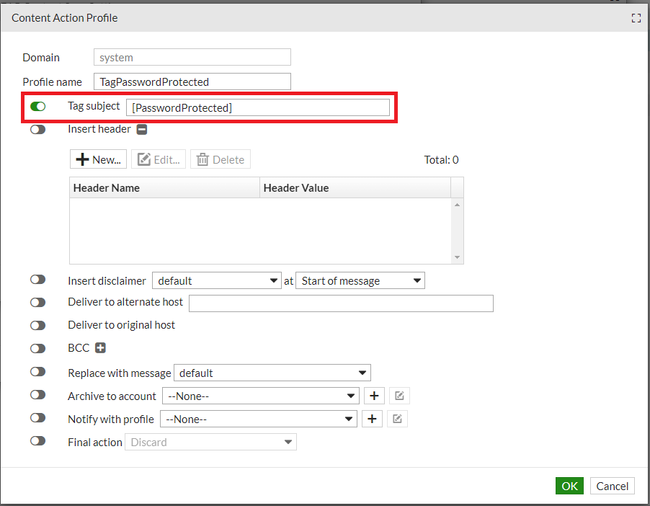Cancel the Content Action Profile dialog

[611, 486]
